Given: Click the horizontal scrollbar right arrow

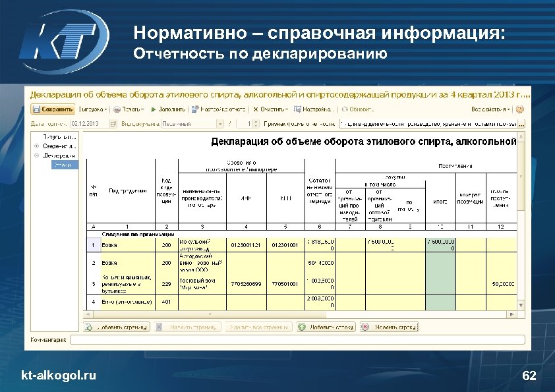Looking at the screenshot, I should [x=511, y=314].
